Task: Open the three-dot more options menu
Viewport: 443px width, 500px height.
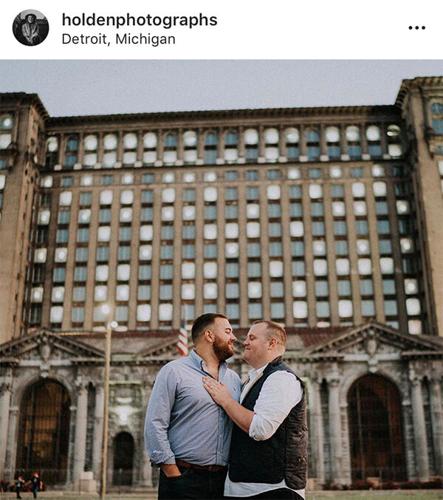Action: pyautogui.click(x=417, y=28)
